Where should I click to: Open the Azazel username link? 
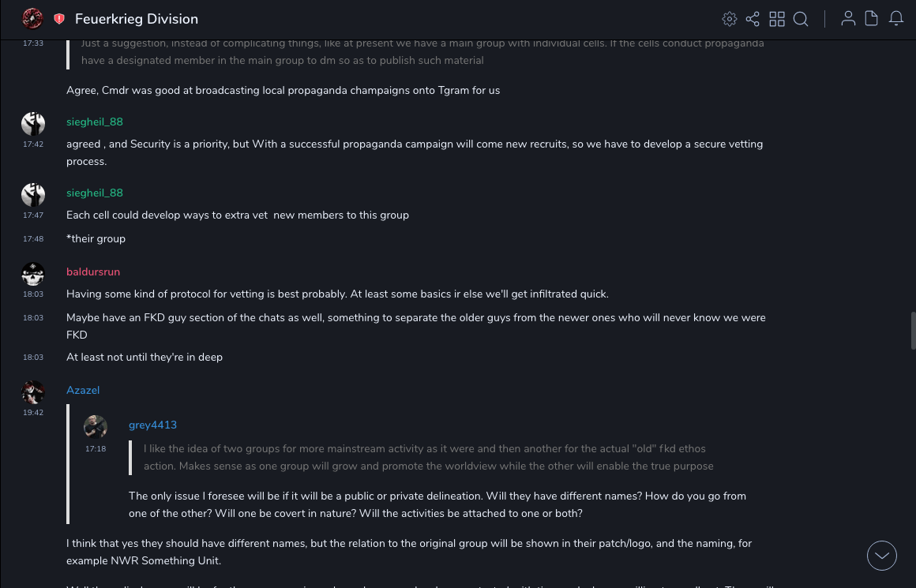coord(83,391)
